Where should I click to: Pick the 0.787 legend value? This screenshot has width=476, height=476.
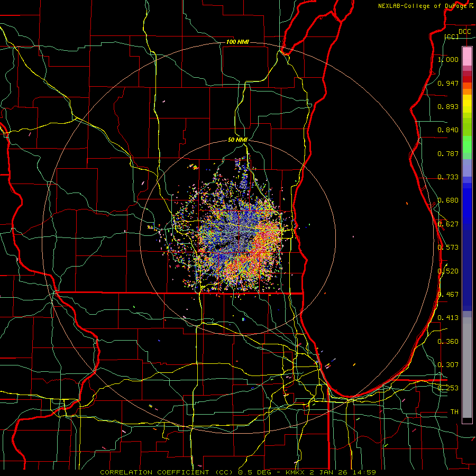pyautogui.click(x=448, y=153)
